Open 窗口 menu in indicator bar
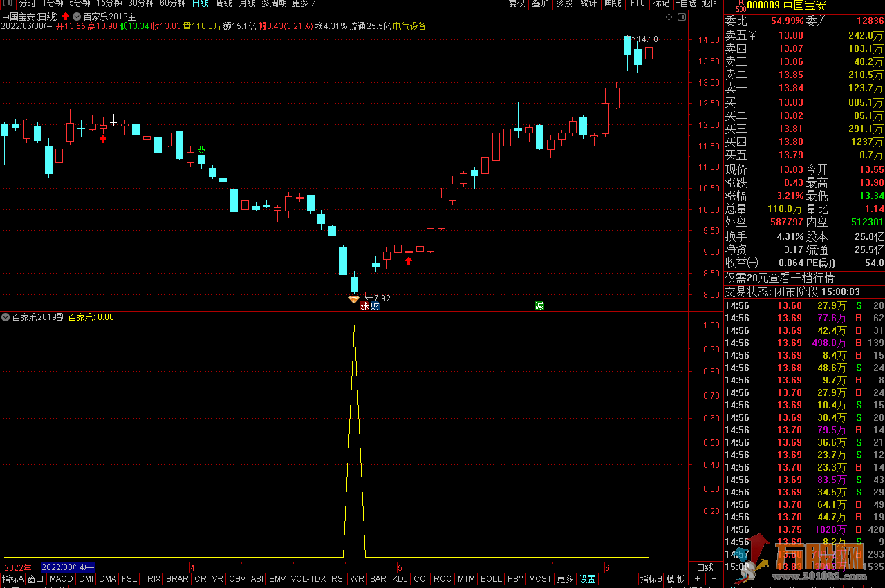 [x=36, y=579]
